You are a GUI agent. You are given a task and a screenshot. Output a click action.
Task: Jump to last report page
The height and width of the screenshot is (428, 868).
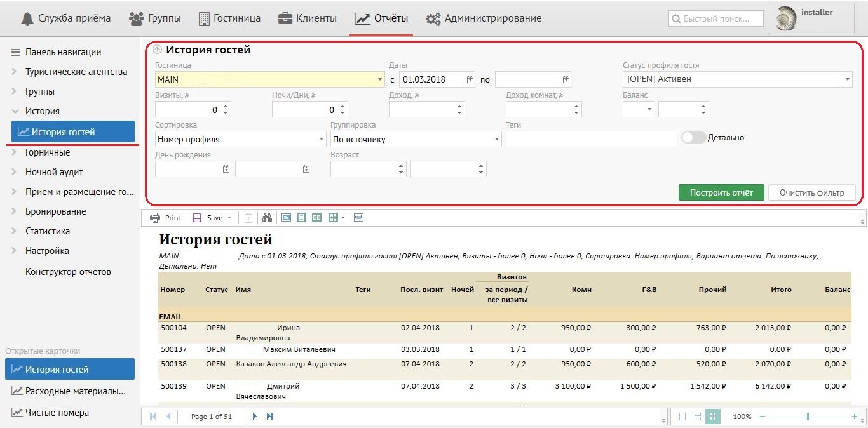click(269, 417)
